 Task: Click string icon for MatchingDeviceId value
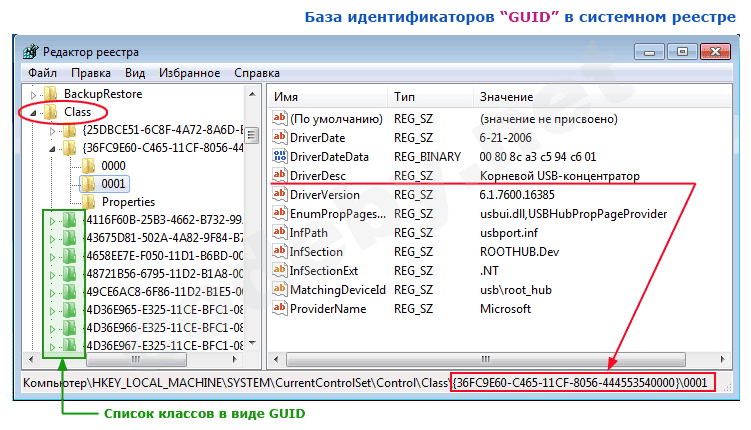[x=280, y=289]
